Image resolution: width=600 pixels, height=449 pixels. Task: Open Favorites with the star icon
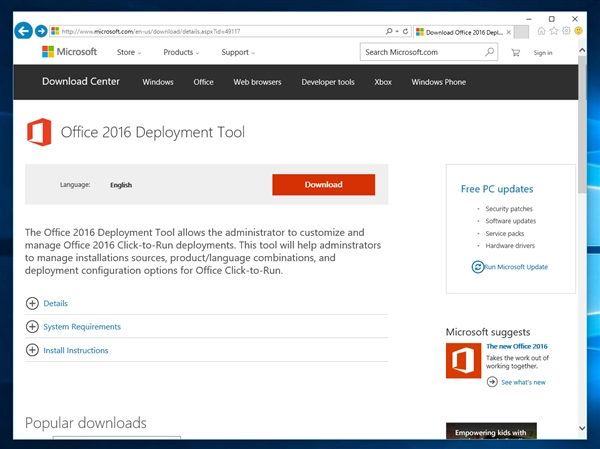point(554,31)
